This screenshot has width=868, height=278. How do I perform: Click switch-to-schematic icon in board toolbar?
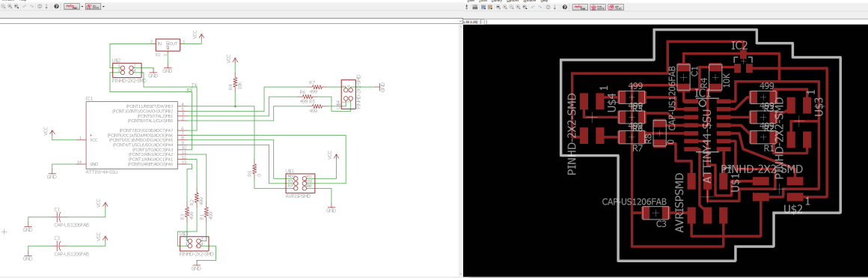483,7
